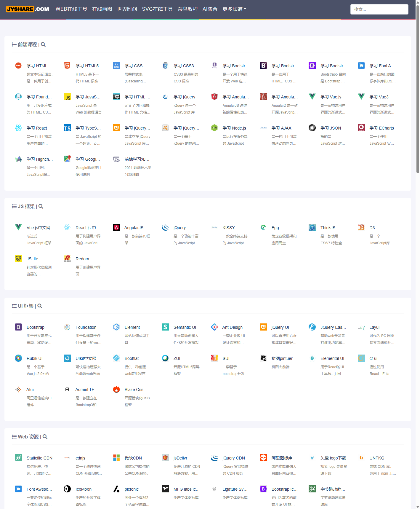
Task: Click the D3 logo icon
Action: 361,227
